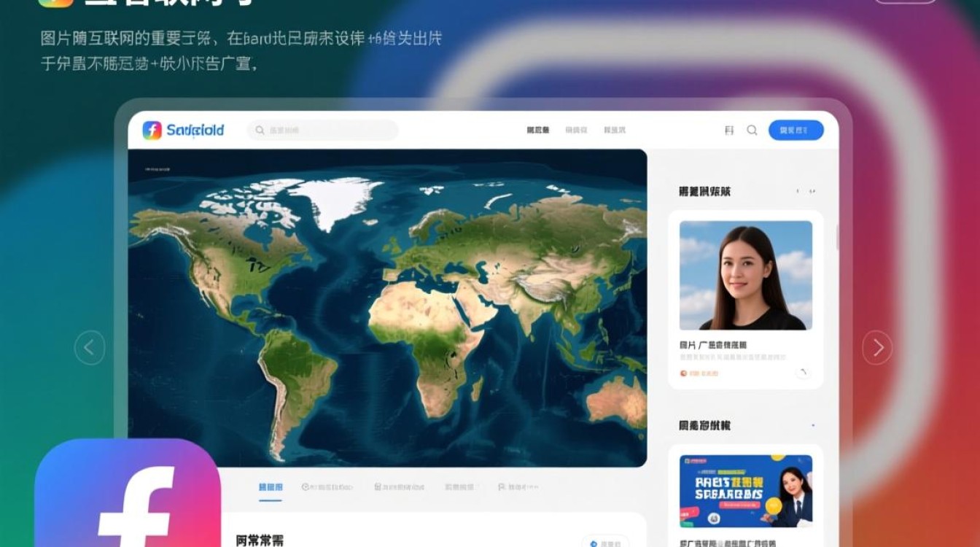Click the caption beneath the blue promo banner
The height and width of the screenshot is (547, 980).
click(727, 543)
